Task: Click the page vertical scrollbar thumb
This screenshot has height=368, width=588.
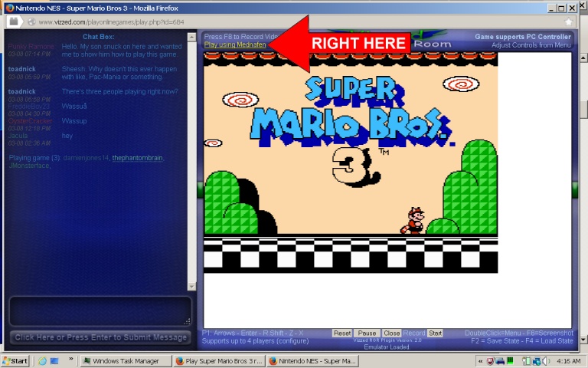Action: click(x=583, y=110)
